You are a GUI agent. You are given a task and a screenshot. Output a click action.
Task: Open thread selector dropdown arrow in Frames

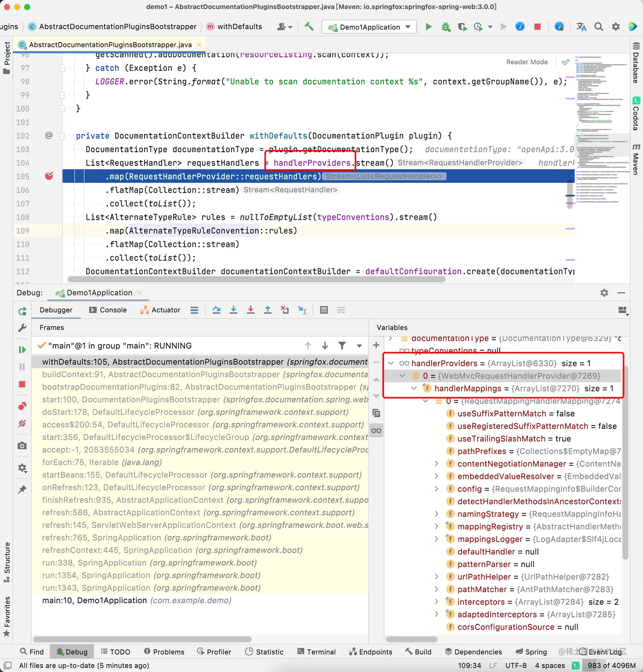[x=359, y=346]
